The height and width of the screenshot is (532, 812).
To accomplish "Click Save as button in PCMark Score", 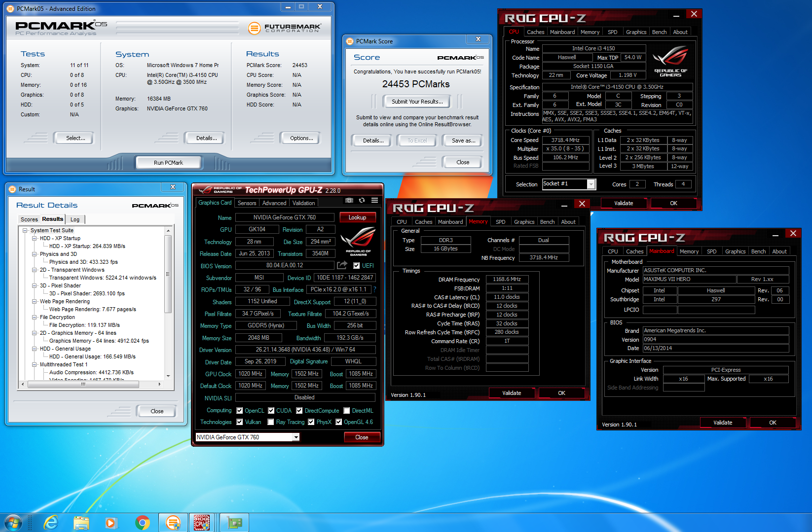I will [x=464, y=141].
